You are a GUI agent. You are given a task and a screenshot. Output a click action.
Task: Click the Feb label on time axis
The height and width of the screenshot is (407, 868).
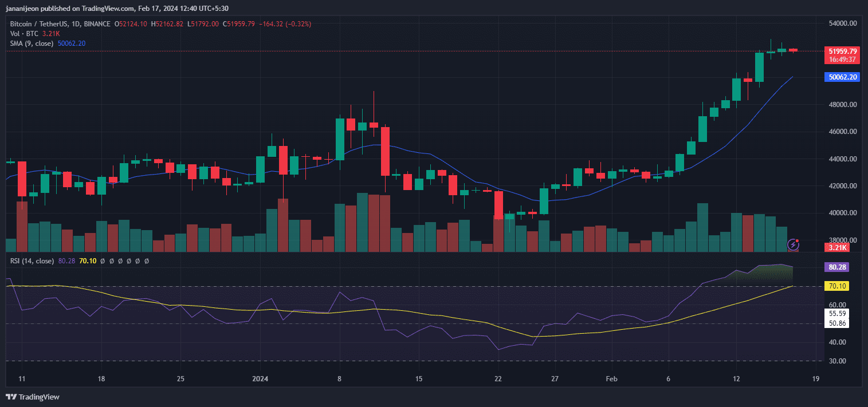(x=612, y=379)
